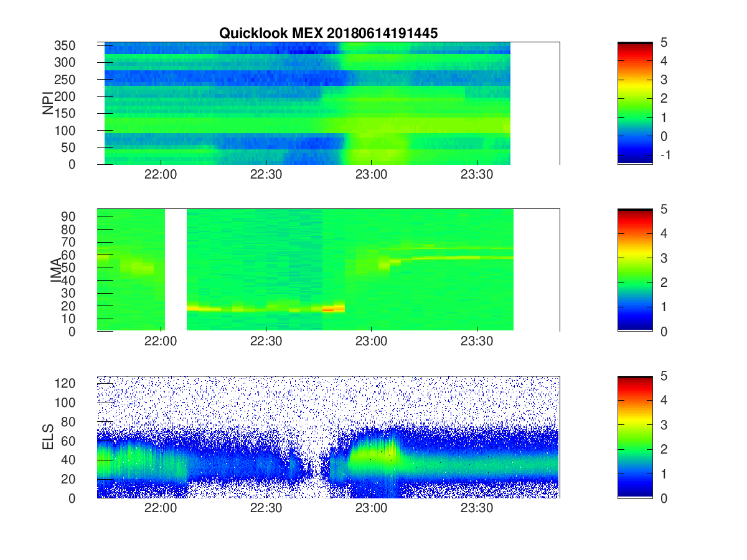Click the 3 label on IMA colorbar
The width and height of the screenshot is (747, 560).
tap(664, 258)
